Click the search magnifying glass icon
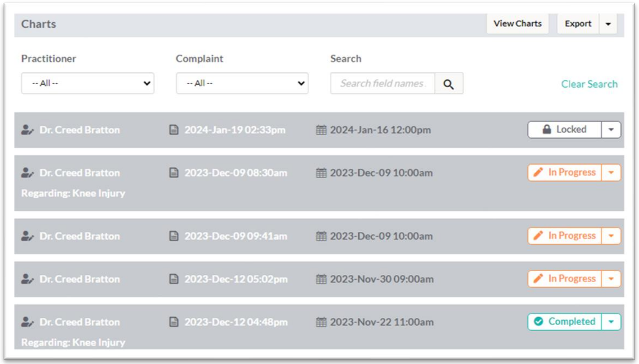Image resolution: width=639 pixels, height=364 pixels. click(x=449, y=84)
